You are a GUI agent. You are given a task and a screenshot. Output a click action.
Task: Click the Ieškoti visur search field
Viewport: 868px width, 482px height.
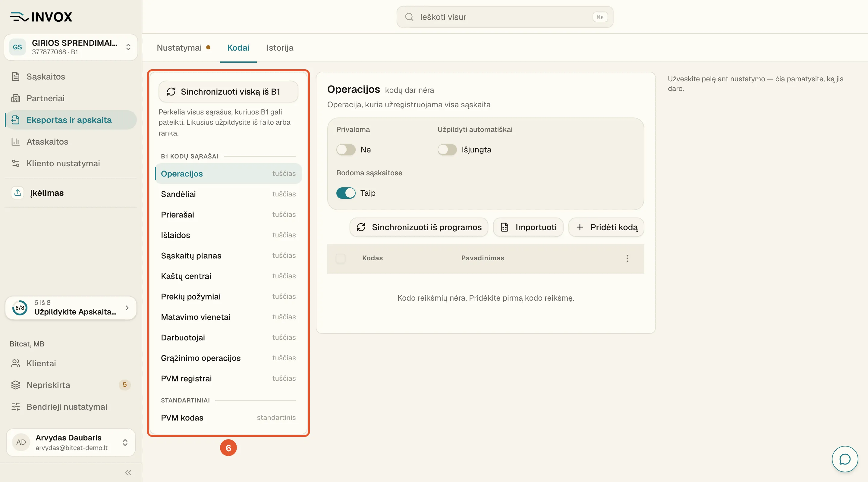(505, 17)
